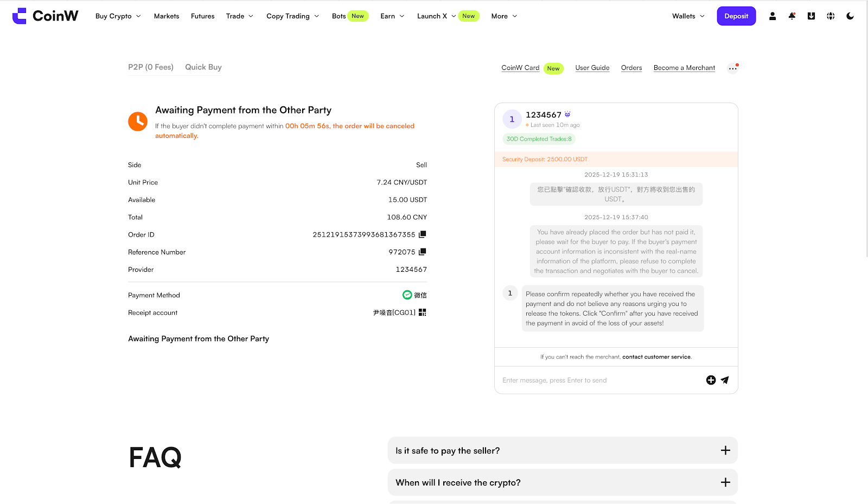Open the language globe icon
The width and height of the screenshot is (868, 504).
(x=831, y=16)
